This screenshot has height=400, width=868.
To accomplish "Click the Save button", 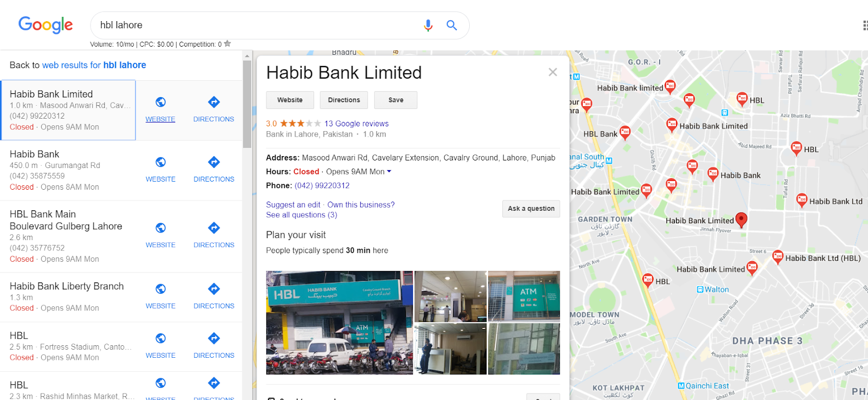I will pyautogui.click(x=396, y=100).
